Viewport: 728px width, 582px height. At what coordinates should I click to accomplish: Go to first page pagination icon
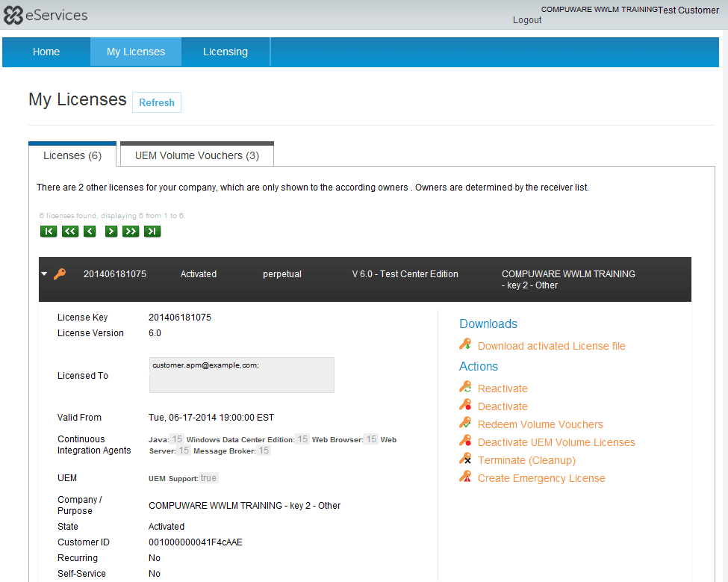click(49, 232)
